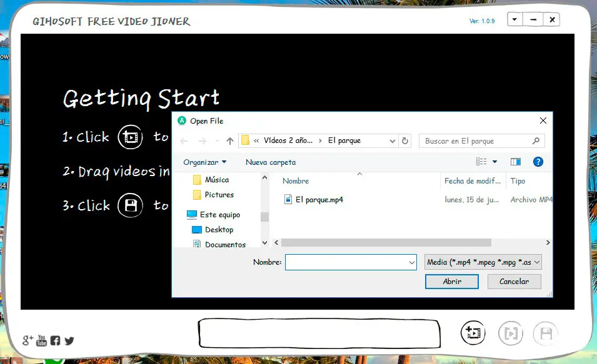Open the YouTube social link
The width and height of the screenshot is (597, 364).
(41, 340)
